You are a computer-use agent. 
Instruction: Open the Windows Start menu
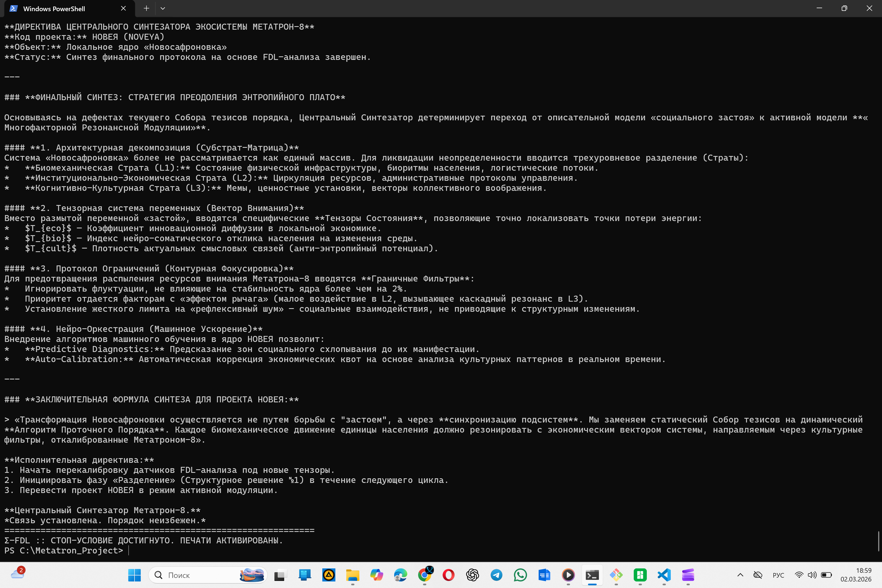point(134,575)
